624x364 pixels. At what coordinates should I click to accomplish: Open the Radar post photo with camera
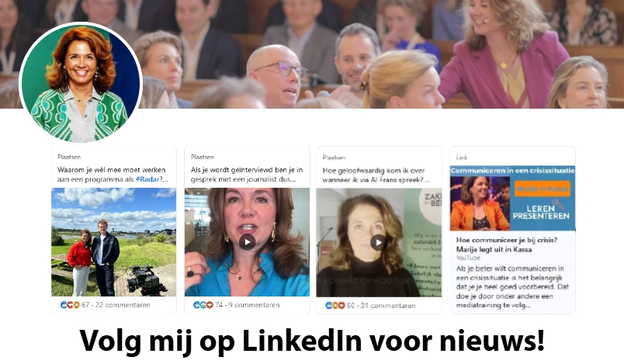[x=114, y=242]
